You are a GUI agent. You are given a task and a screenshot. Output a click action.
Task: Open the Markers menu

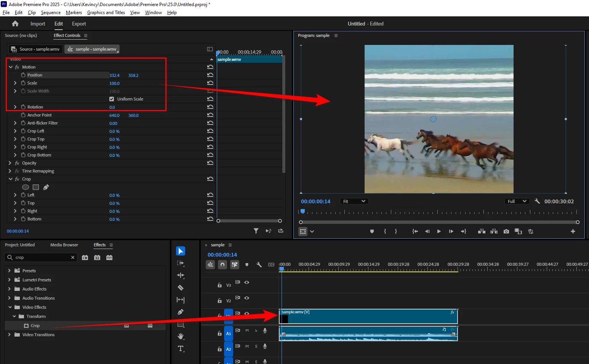coord(74,13)
